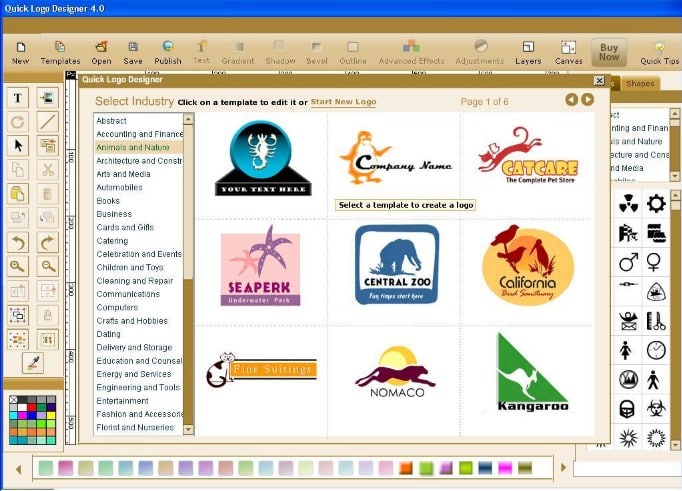Open the Layers toolbar icon
The height and width of the screenshot is (491, 682).
[x=528, y=53]
